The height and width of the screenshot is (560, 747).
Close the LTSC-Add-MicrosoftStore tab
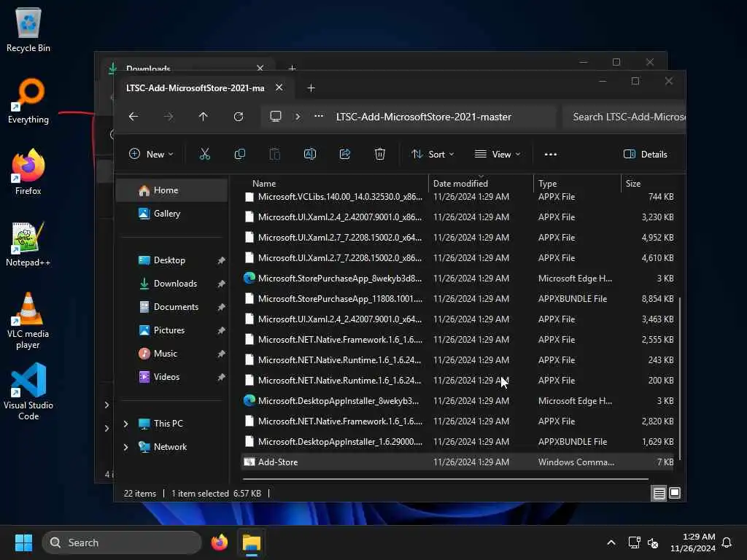point(279,87)
